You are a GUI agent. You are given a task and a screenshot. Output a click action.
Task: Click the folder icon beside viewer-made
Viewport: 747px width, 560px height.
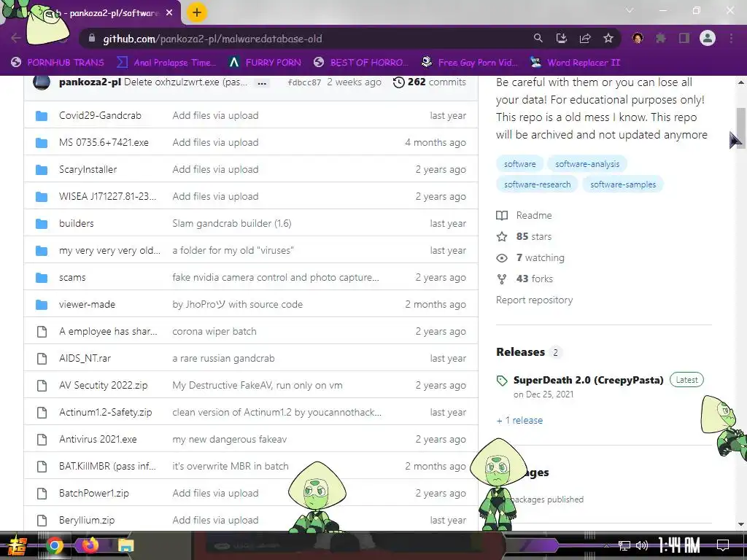point(42,304)
